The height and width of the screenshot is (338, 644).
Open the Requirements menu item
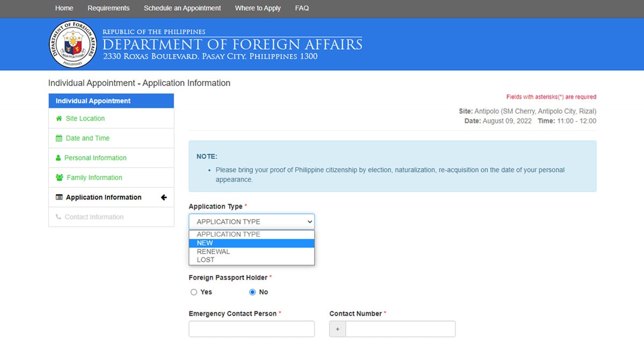(108, 8)
